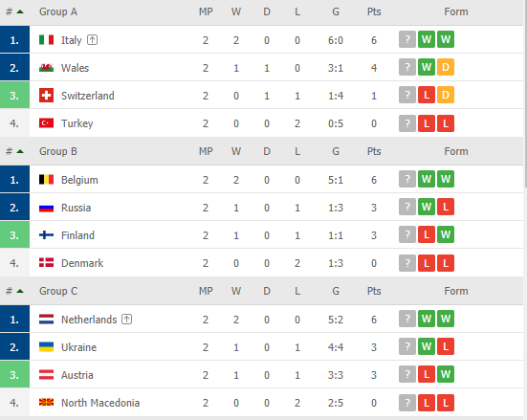The height and width of the screenshot is (420, 527).
Task: Click Wales' draw form badge
Action: pyautogui.click(x=446, y=67)
